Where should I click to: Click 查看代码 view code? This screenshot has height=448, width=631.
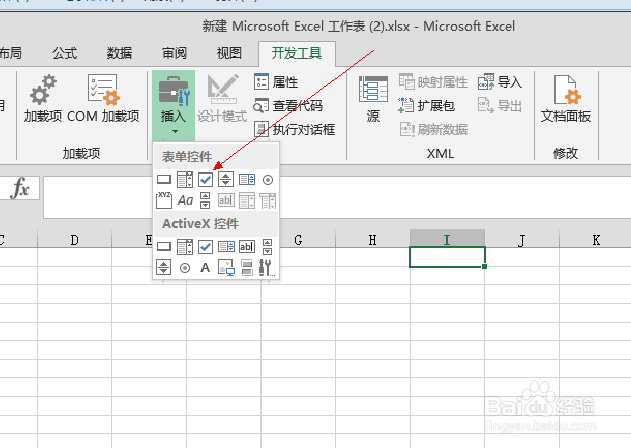click(x=288, y=106)
